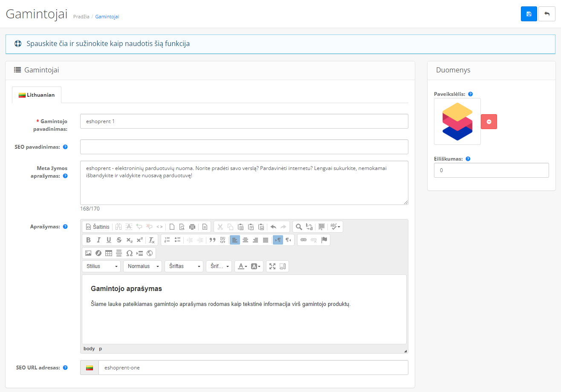Click the anchor flag icon
The width and height of the screenshot is (561, 392).
coord(324,240)
